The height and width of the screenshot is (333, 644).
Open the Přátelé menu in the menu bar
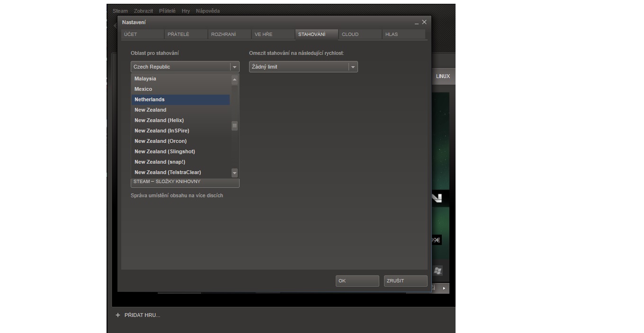167,11
